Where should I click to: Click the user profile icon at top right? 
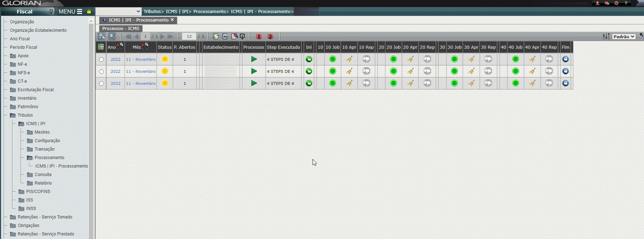(597, 3)
